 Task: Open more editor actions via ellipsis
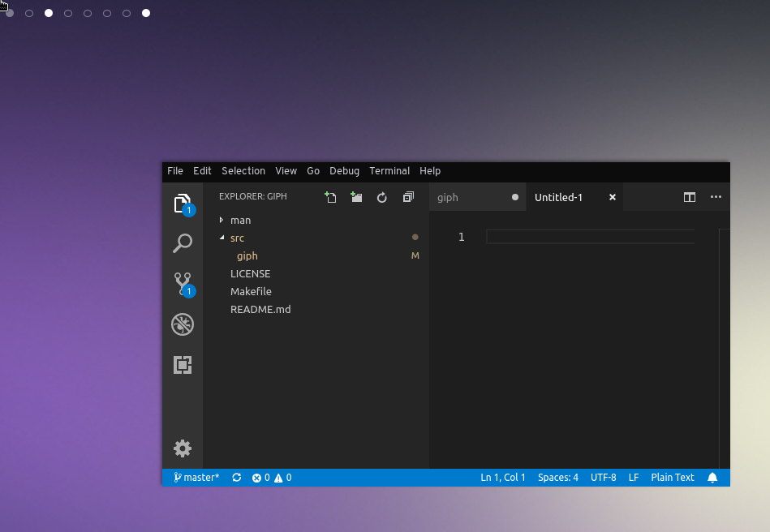point(716,197)
